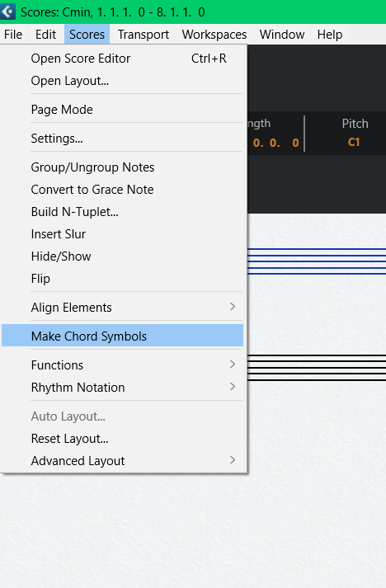Choose Convert to Grace Note

tap(122, 190)
